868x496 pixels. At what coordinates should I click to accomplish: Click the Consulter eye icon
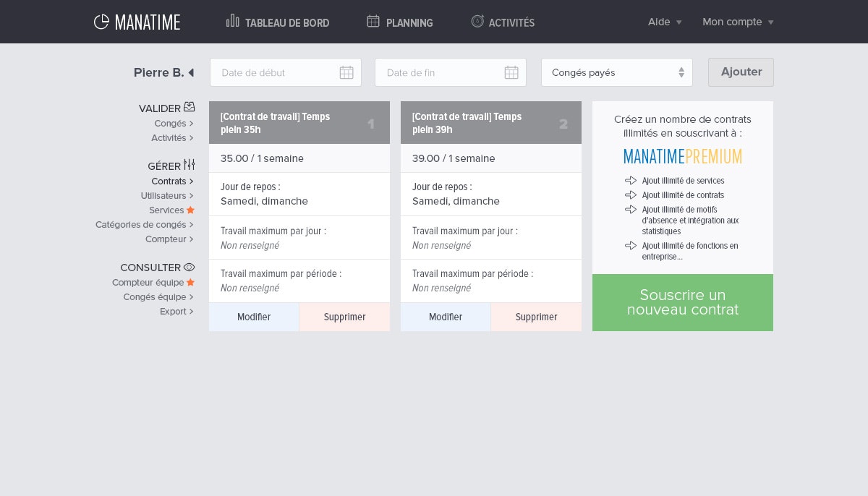(x=190, y=267)
